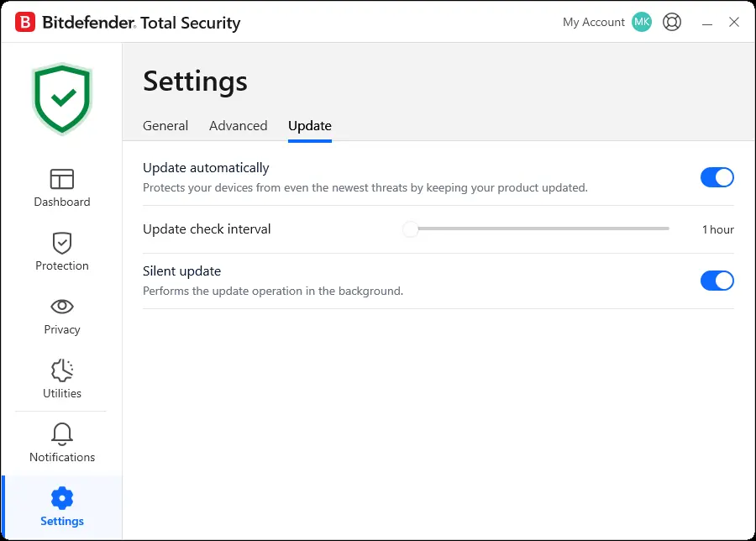
Task: Minimize the Bitdefender window
Action: [x=706, y=23]
